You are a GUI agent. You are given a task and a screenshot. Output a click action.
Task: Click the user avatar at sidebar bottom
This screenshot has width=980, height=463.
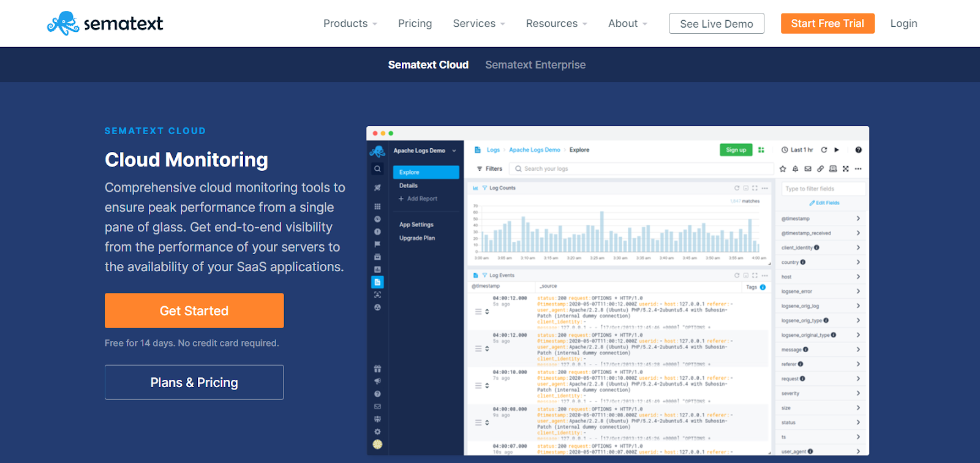click(x=377, y=445)
